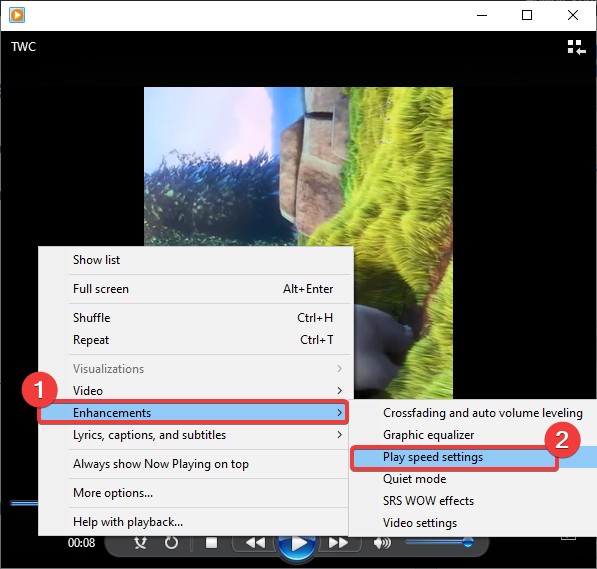Image resolution: width=597 pixels, height=569 pixels.
Task: Click the 00:08 elapsed time display
Action: pyautogui.click(x=81, y=543)
